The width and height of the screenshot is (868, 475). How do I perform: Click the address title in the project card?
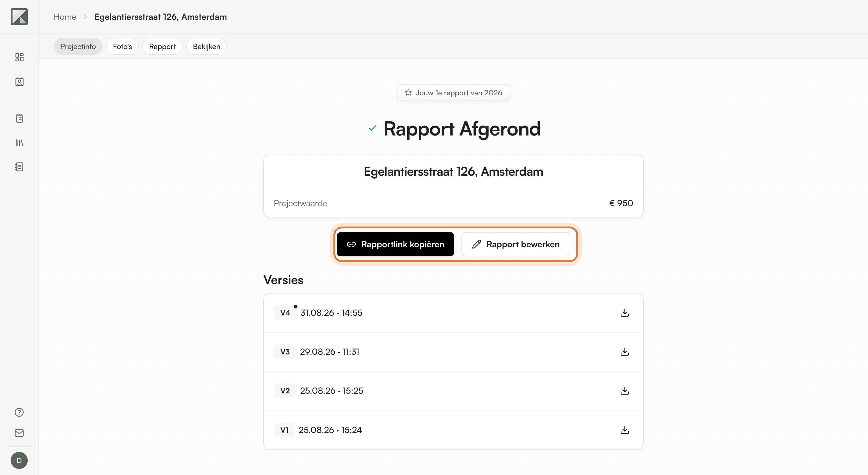point(453,172)
